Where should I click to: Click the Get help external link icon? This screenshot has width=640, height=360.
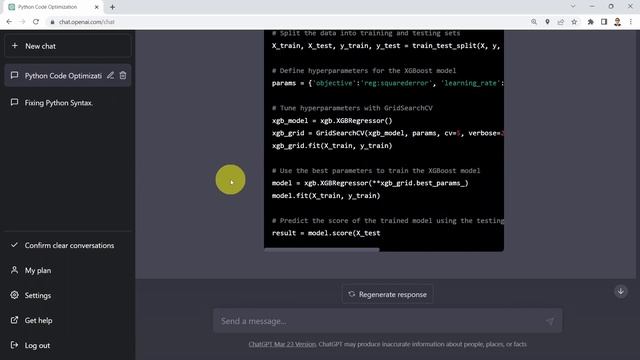coord(14,320)
